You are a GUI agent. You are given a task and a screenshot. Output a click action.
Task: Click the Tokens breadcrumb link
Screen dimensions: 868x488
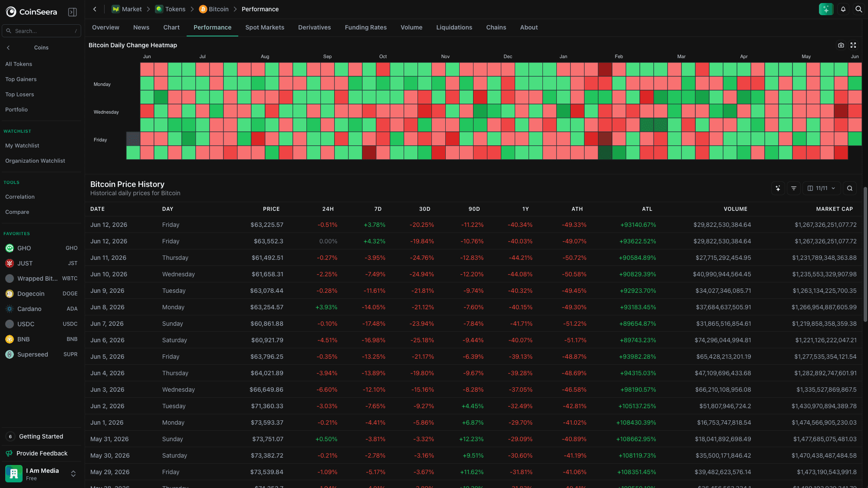pyautogui.click(x=175, y=9)
